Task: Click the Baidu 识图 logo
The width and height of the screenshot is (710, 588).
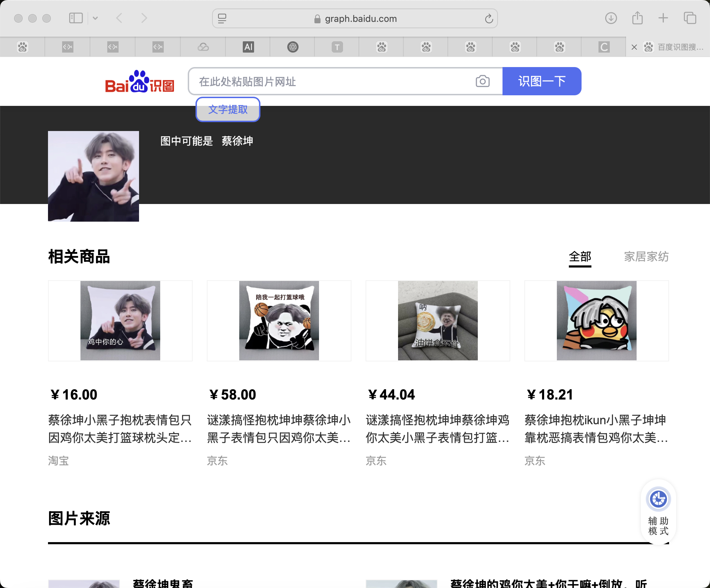Action: pos(140,82)
